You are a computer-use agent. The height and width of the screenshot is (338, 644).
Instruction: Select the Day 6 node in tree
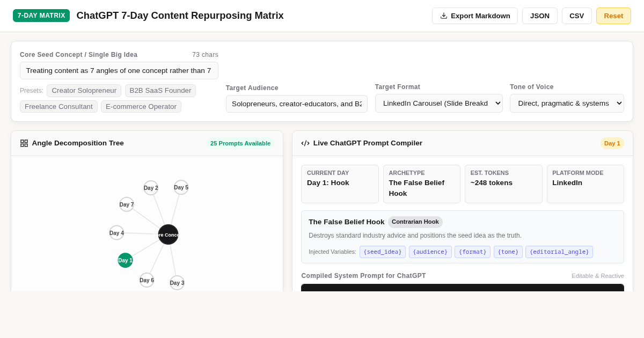(x=147, y=280)
